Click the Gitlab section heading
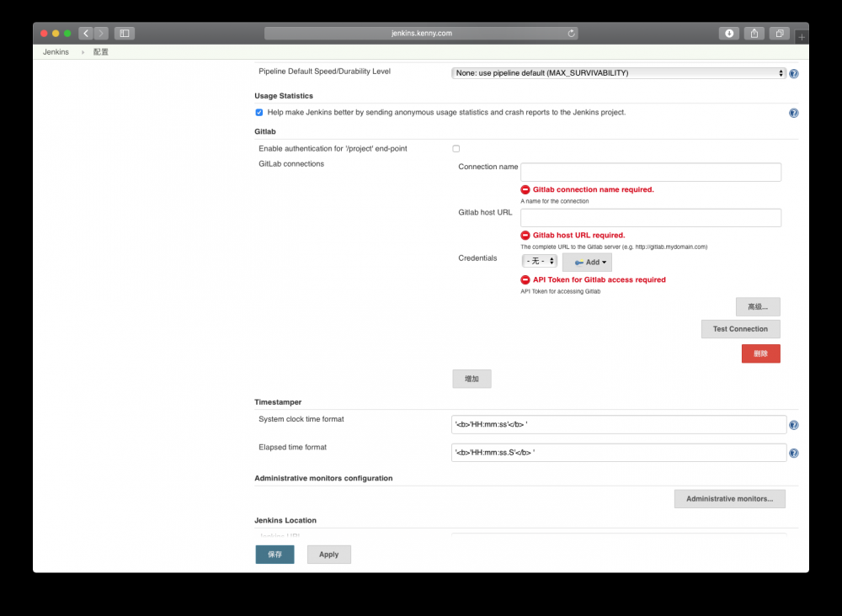 pos(265,131)
